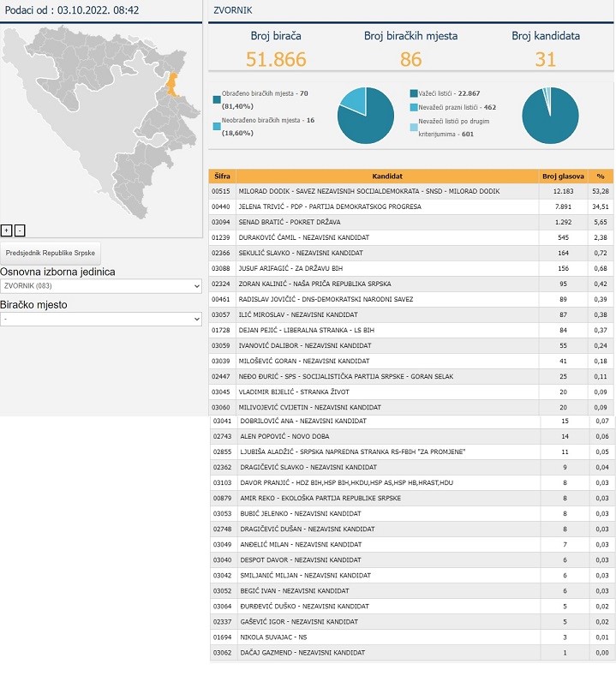Sort by the Broj glasova column header
Viewport: 616px width, 676px height.
point(563,176)
